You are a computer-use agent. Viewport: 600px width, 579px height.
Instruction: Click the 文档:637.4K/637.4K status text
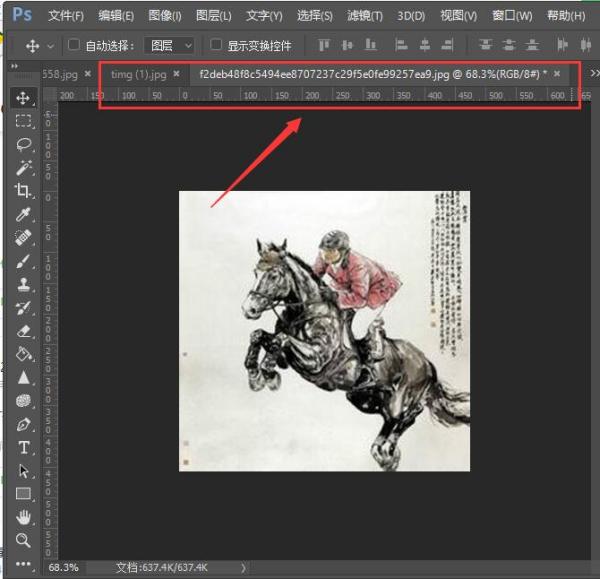(x=161, y=567)
